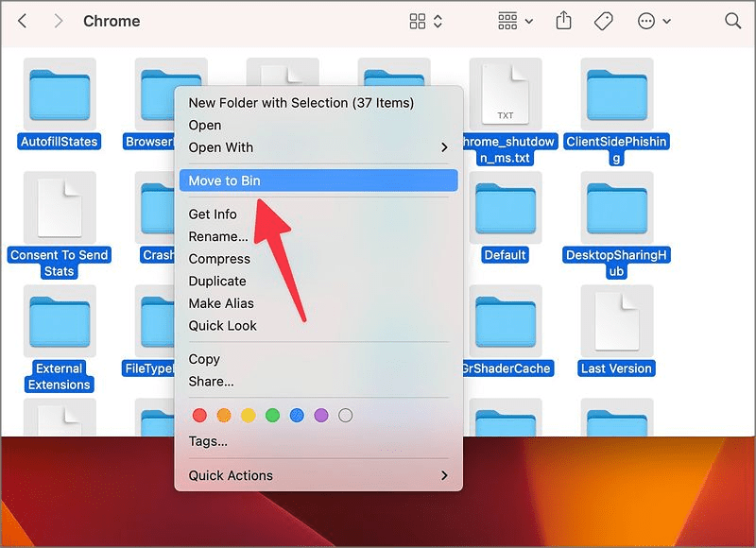Viewport: 756px width, 548px height.
Task: Apply the green color tag
Action: 273,415
